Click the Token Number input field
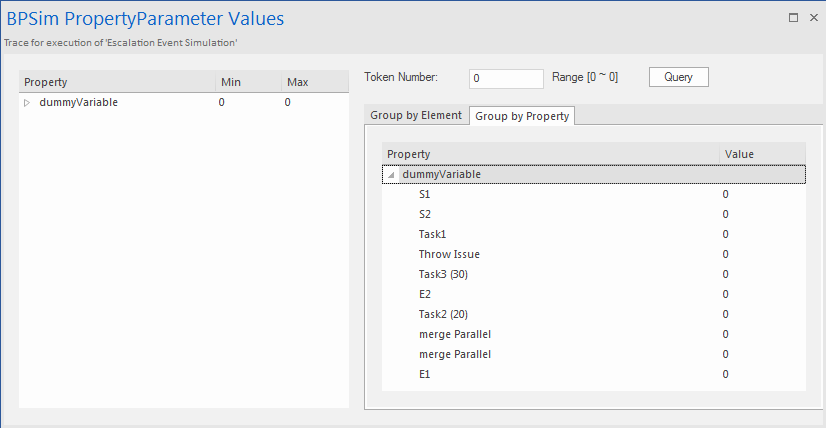Image resolution: width=826 pixels, height=428 pixels. pyautogui.click(x=505, y=78)
